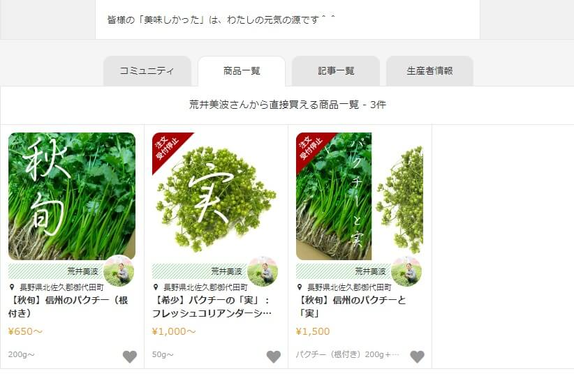Open the パクチーと実 set product image
This screenshot has width=574, height=392.
[x=360, y=197]
